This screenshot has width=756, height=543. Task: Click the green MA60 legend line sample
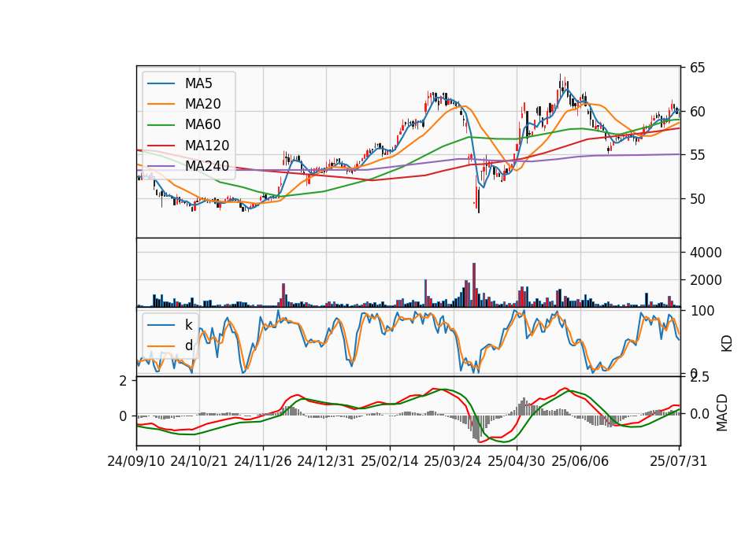pyautogui.click(x=161, y=125)
